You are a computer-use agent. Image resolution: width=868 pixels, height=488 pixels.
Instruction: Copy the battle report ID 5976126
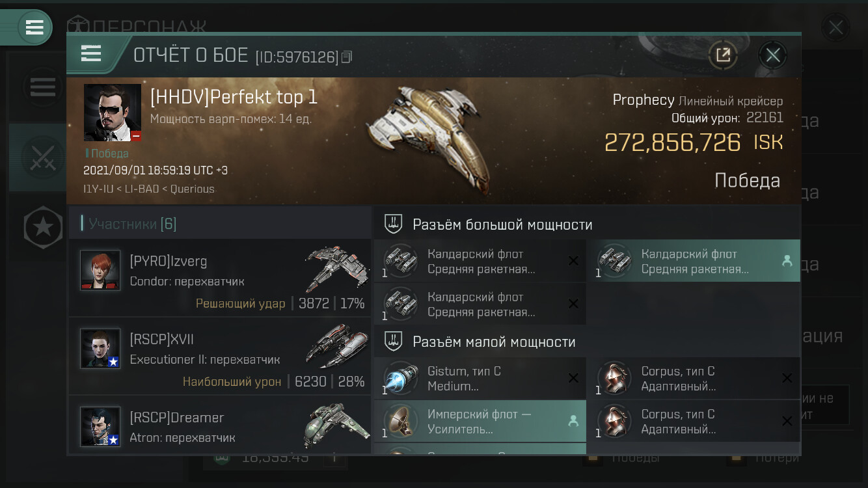point(347,57)
